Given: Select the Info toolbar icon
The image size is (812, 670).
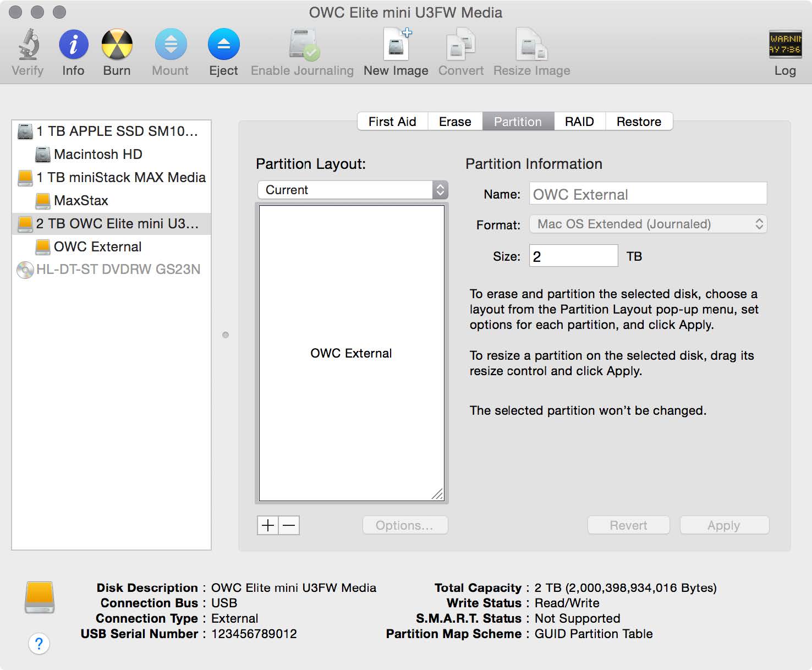Looking at the screenshot, I should 73,50.
